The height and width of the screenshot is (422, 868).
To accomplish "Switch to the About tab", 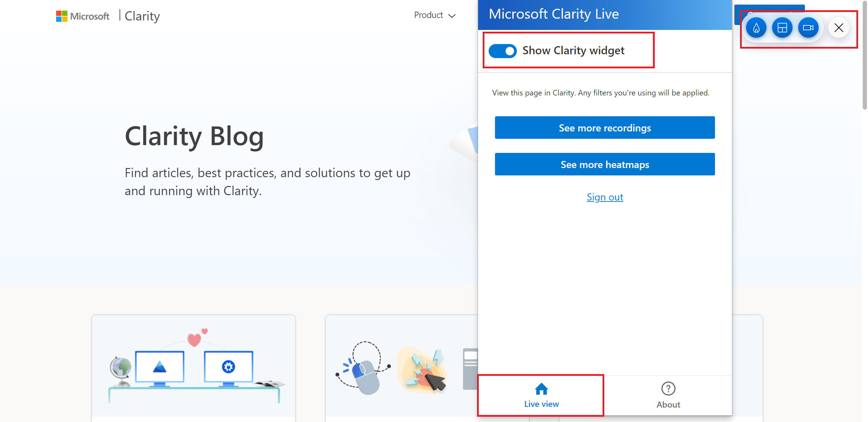I will click(x=668, y=396).
